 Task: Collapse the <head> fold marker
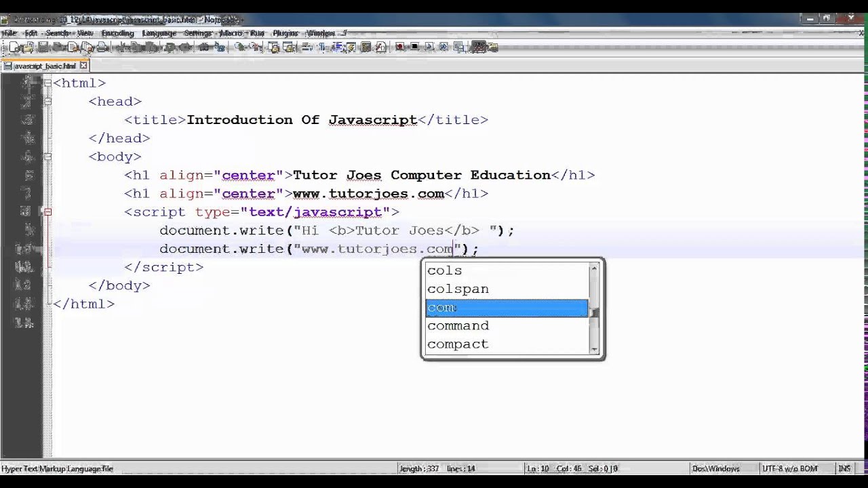pos(47,102)
